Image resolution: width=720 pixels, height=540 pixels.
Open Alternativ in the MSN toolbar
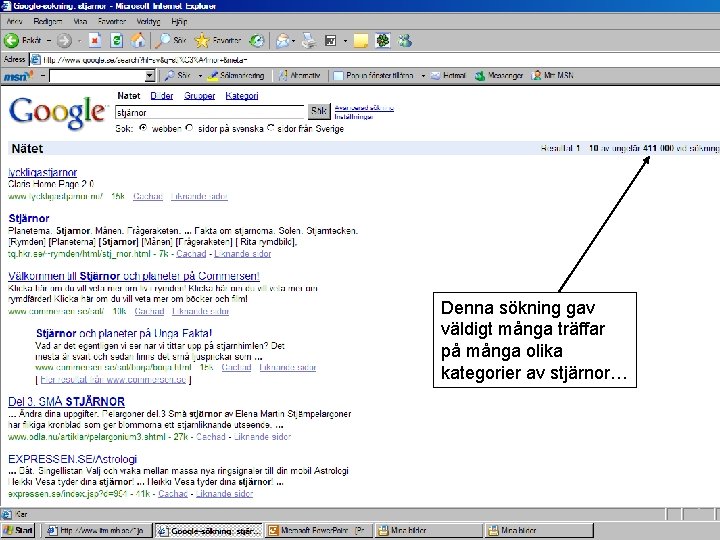(299, 76)
